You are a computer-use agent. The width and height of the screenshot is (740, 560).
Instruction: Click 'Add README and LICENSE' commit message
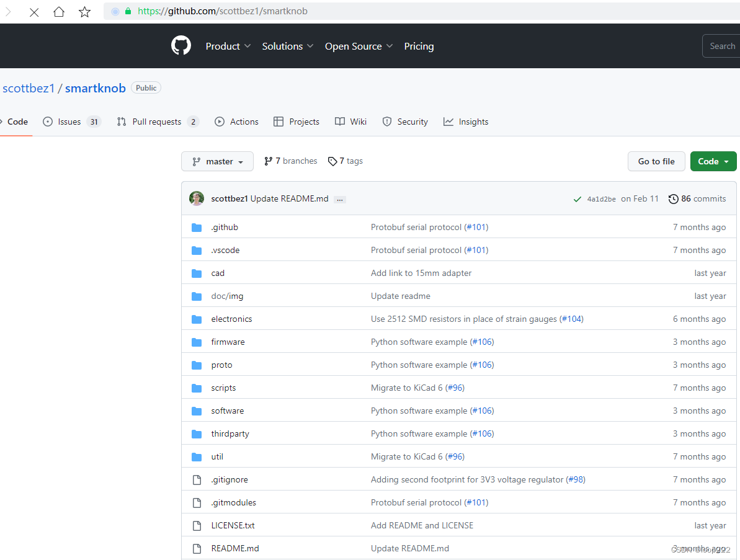click(x=422, y=525)
